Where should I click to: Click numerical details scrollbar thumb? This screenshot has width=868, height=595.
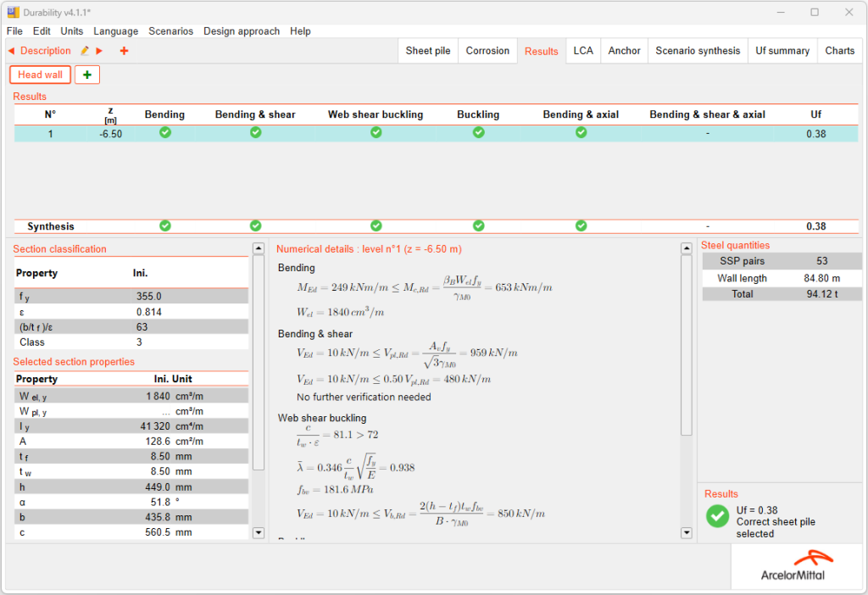click(687, 345)
